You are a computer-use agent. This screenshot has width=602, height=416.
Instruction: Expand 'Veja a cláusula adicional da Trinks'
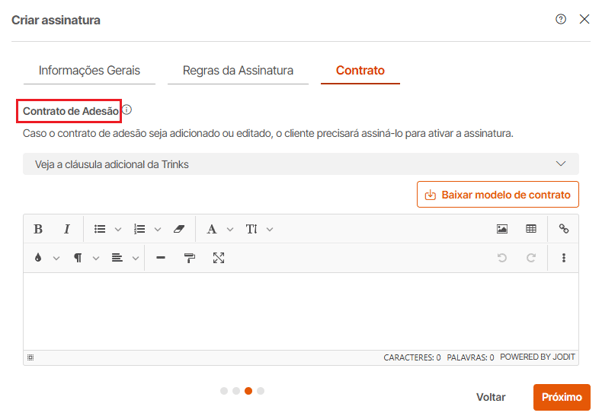click(x=300, y=164)
